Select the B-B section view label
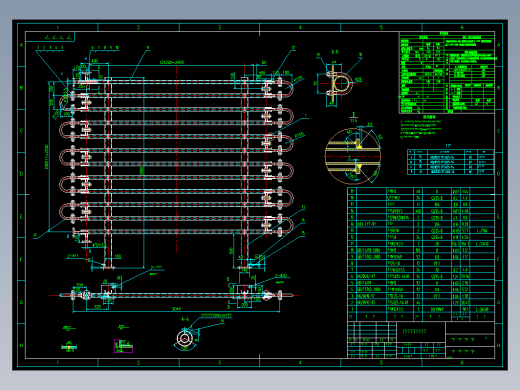The image size is (520, 390). [x=335, y=52]
